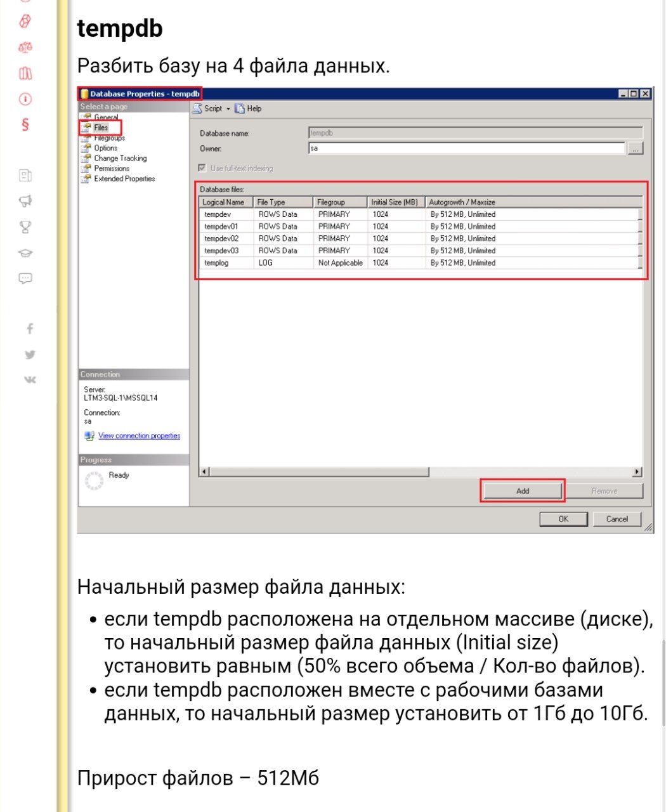The height and width of the screenshot is (812, 666).
Task: Click the connection properties icon beside the link
Action: (89, 436)
